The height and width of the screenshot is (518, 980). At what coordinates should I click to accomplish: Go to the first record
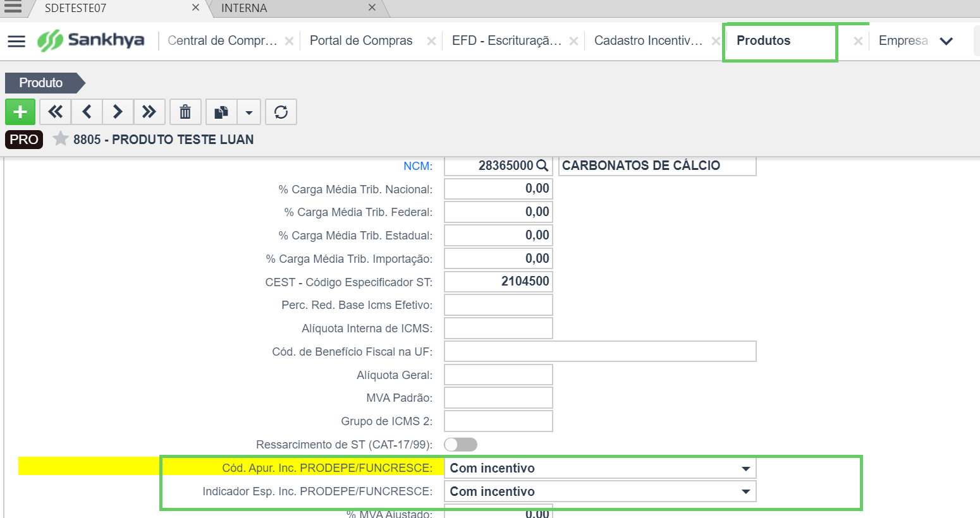point(56,112)
